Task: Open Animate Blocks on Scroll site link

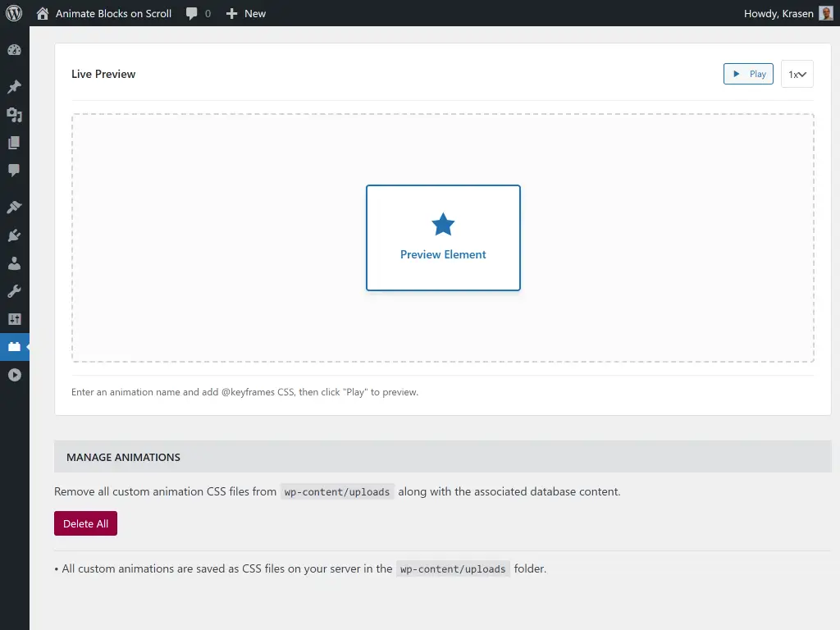Action: click(x=104, y=13)
